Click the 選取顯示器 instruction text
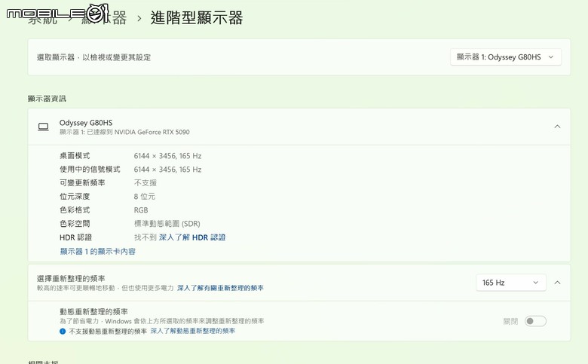This screenshot has width=588, height=364. point(93,57)
